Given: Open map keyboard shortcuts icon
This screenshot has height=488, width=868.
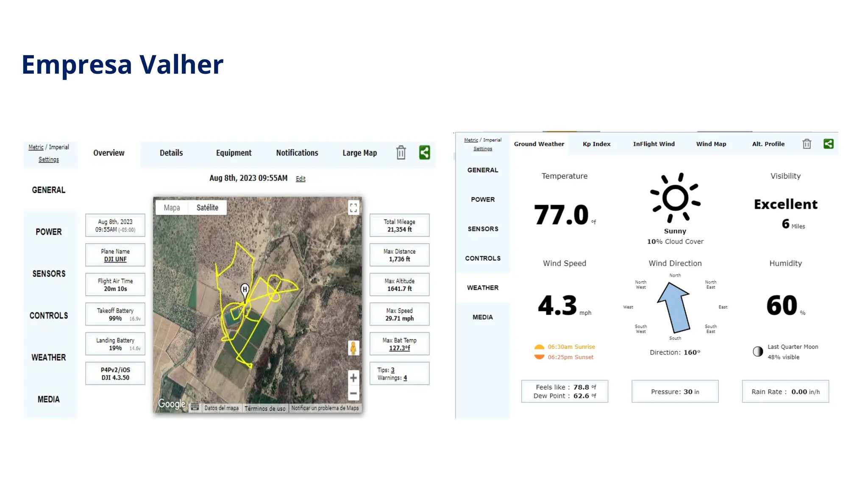Looking at the screenshot, I should click(x=195, y=407).
